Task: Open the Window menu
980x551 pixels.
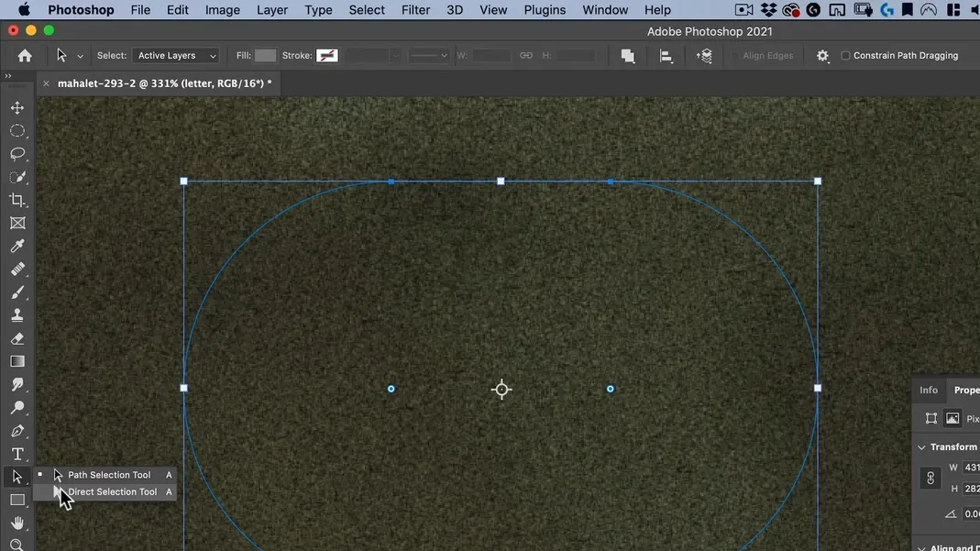Action: tap(605, 10)
